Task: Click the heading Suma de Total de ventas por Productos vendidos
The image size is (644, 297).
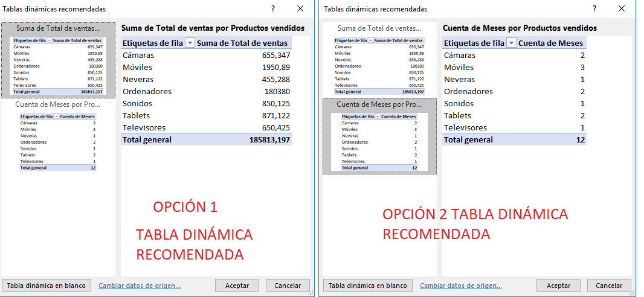Action: 213,28
